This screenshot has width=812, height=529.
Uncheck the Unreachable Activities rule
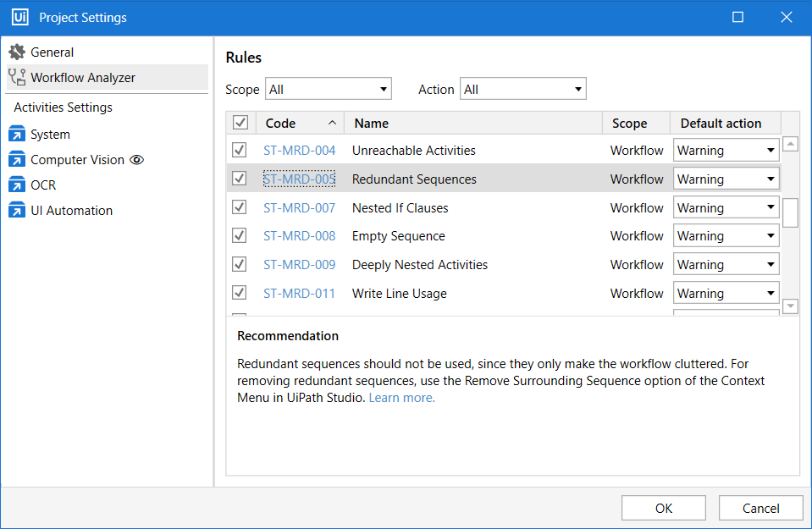[240, 151]
